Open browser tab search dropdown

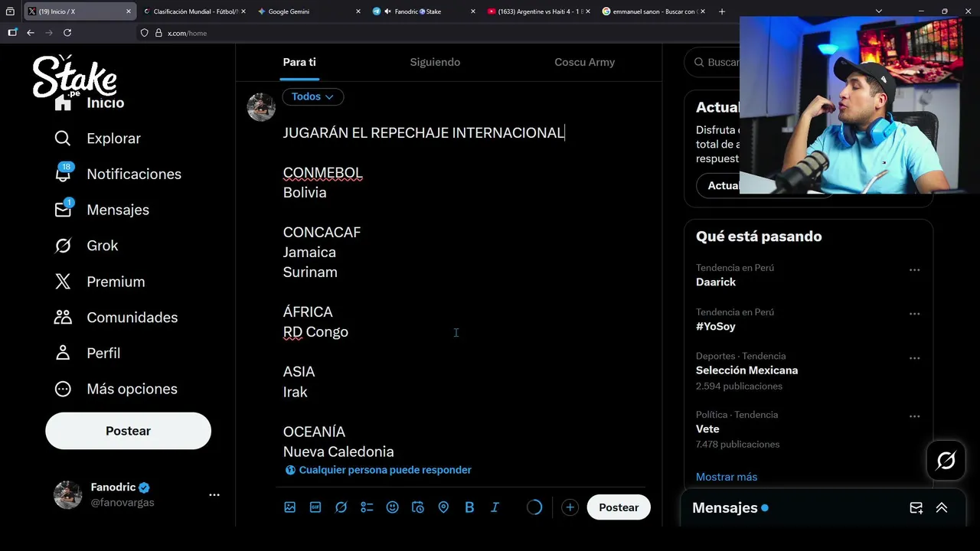pyautogui.click(x=879, y=11)
